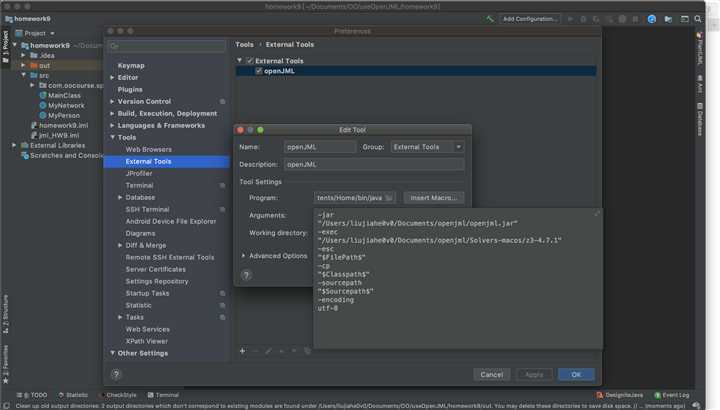Expand Advanced Options section
720x410 pixels.
tap(243, 256)
